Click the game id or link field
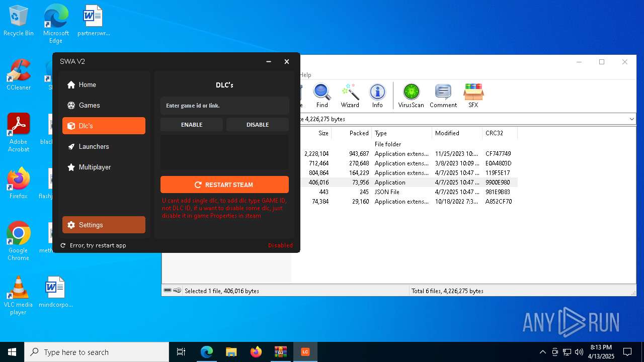The image size is (644, 362). [224, 106]
